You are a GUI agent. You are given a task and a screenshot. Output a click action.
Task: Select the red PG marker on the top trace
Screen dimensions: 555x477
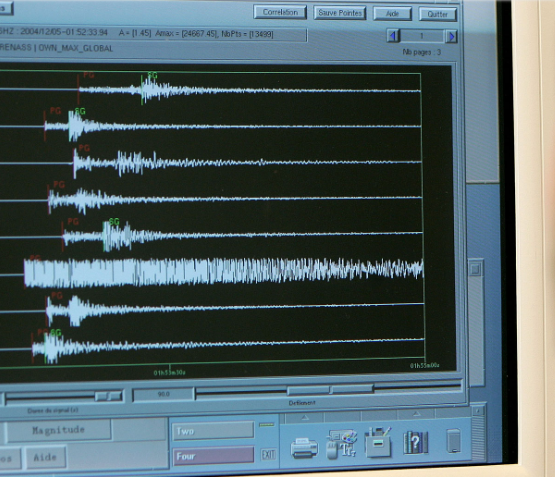pos(88,75)
